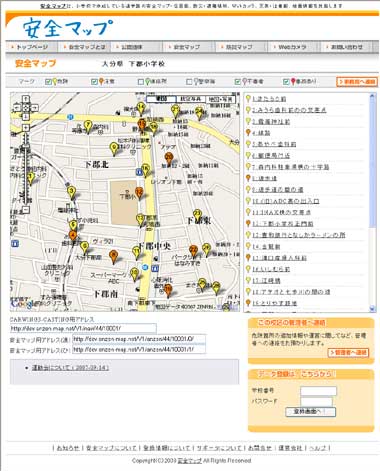Uncheck the 危険 yellow pin checkbox
This screenshot has height=471, width=380.
pos(48,82)
